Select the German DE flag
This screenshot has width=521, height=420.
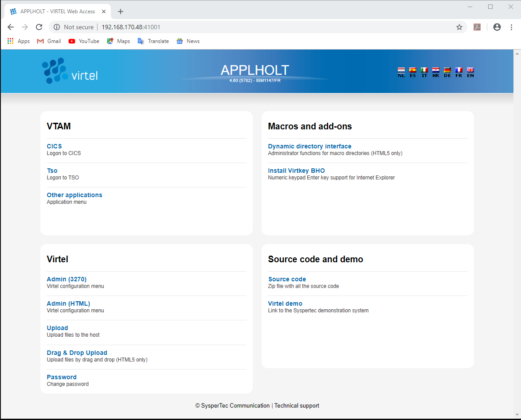[447, 72]
